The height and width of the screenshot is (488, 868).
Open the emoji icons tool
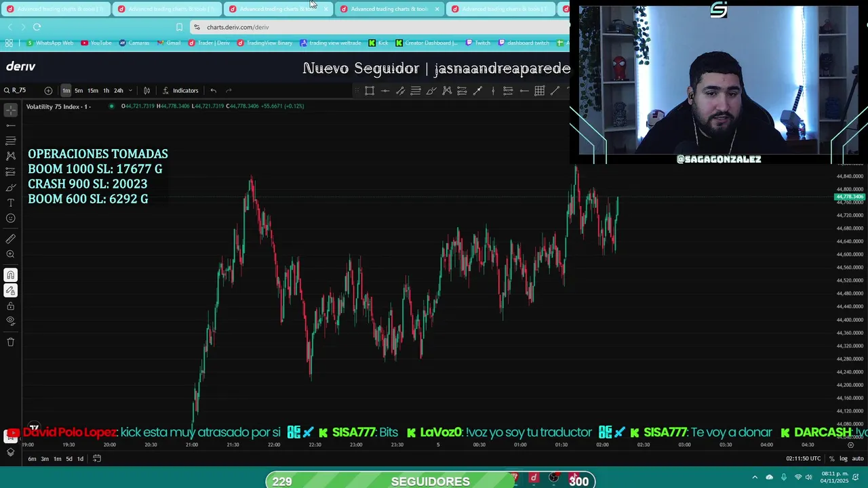click(x=10, y=218)
